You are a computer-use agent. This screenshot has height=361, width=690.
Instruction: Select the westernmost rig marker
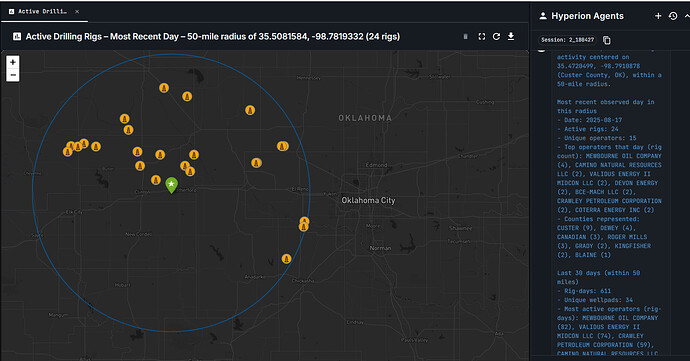(68, 152)
